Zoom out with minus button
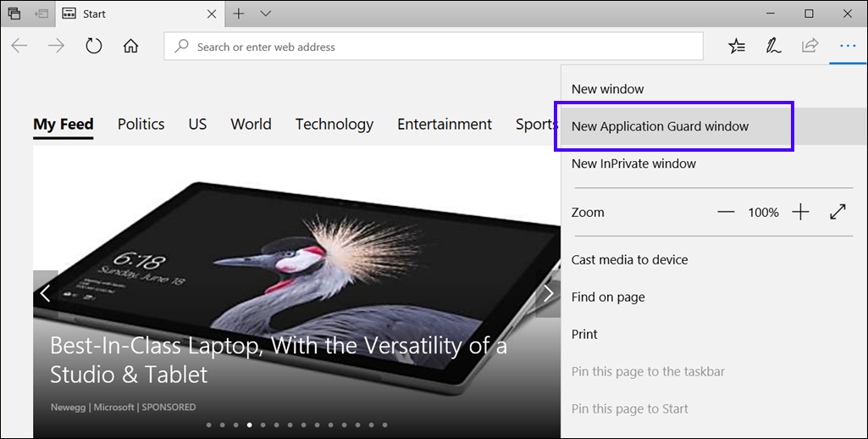 tap(725, 212)
